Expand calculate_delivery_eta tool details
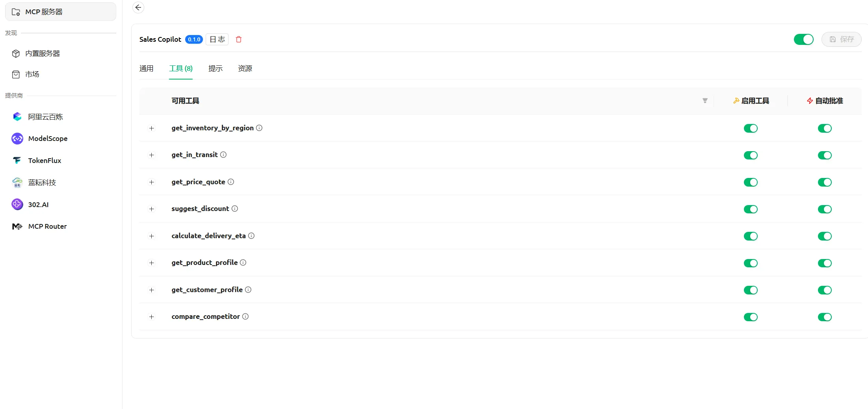The height and width of the screenshot is (409, 868). coord(152,236)
